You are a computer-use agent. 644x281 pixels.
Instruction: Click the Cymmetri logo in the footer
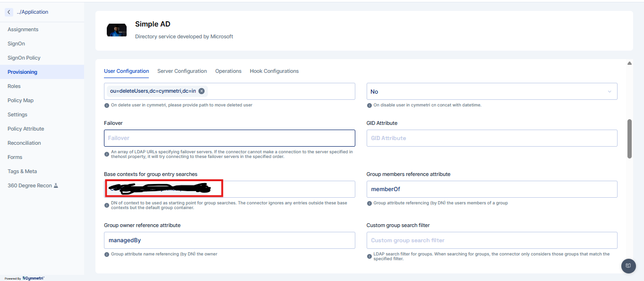click(33, 278)
